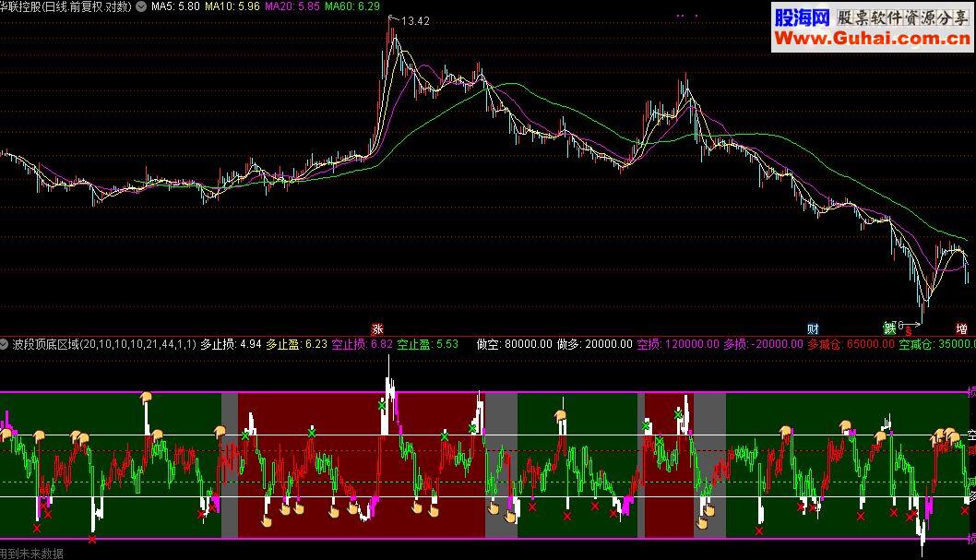Screen dimensions: 976x560
Task: Click the 空损: 120000.00 value
Action: point(678,344)
